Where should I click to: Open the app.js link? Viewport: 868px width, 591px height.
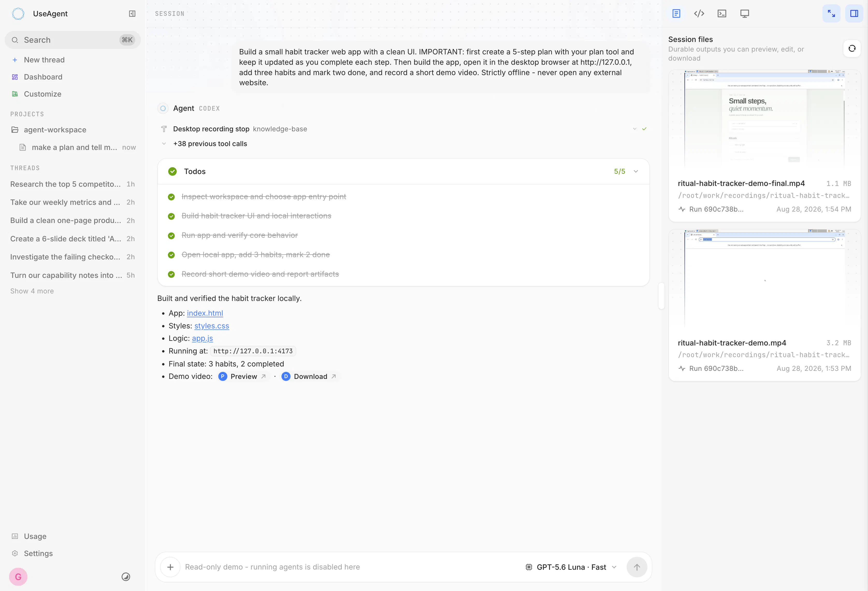tap(202, 338)
